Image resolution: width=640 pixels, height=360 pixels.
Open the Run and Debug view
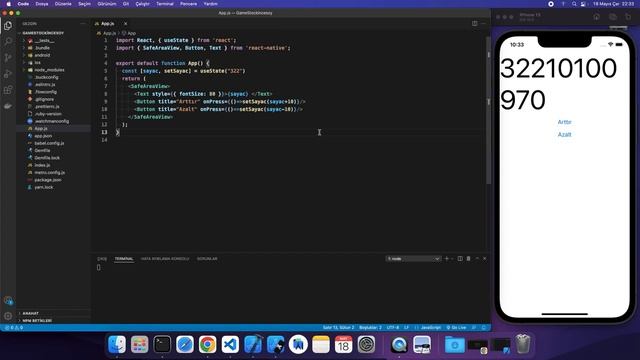[x=8, y=74]
